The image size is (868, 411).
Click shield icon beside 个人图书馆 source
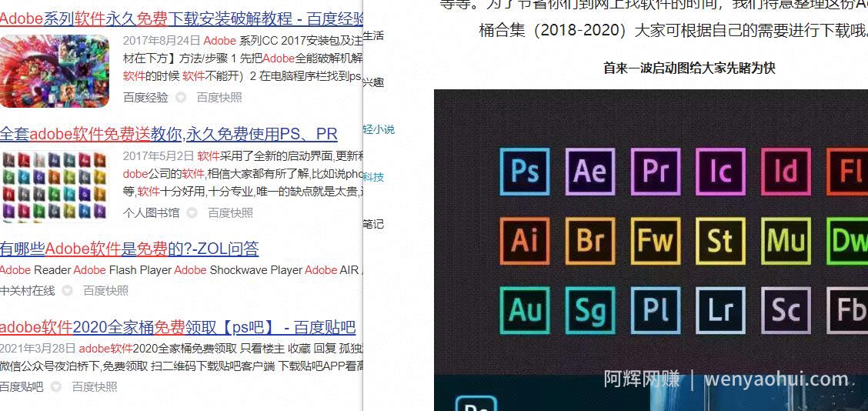(192, 212)
